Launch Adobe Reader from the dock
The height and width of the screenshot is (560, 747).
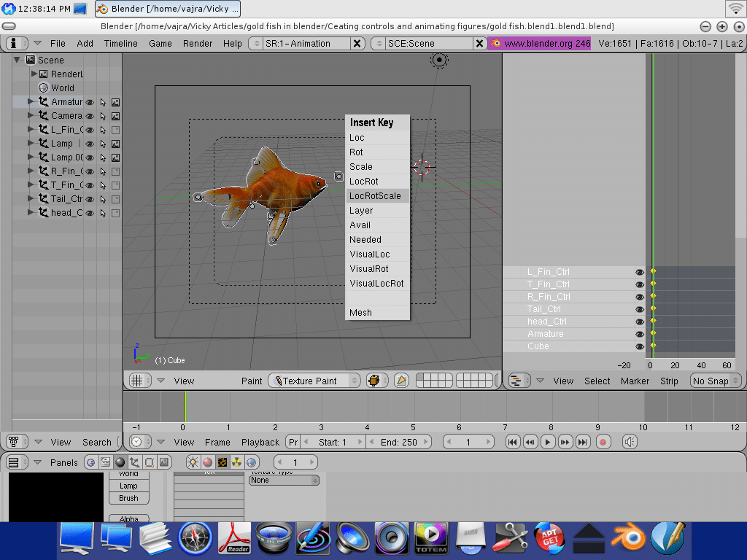(234, 540)
